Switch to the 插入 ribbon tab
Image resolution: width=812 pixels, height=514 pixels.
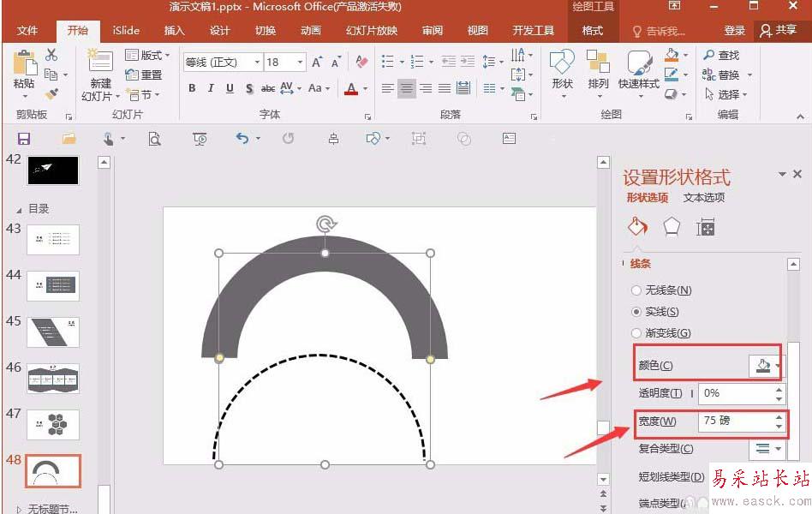(175, 31)
